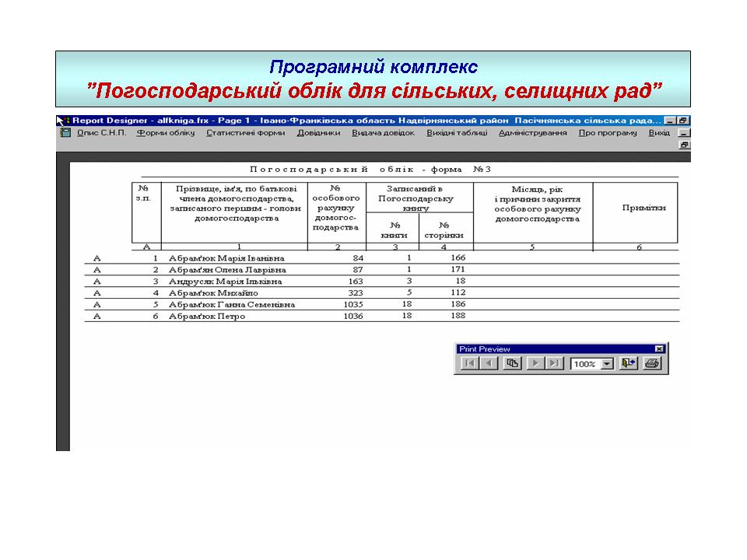This screenshot has height=560, width=747.
Task: Close the Print Preview toolbar window
Action: pos(659,349)
